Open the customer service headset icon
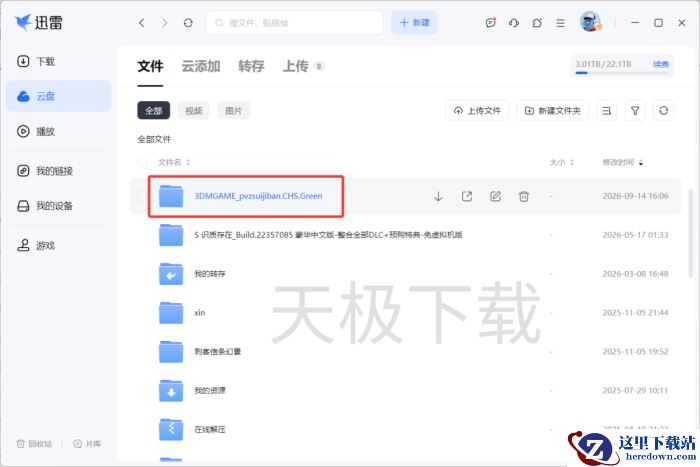The width and height of the screenshot is (700, 467). tap(514, 23)
